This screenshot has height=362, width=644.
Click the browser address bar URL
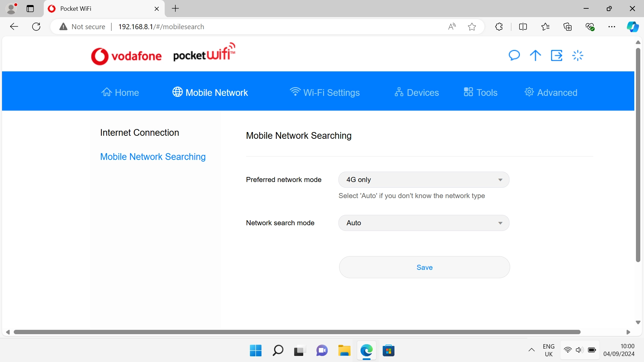(x=161, y=27)
